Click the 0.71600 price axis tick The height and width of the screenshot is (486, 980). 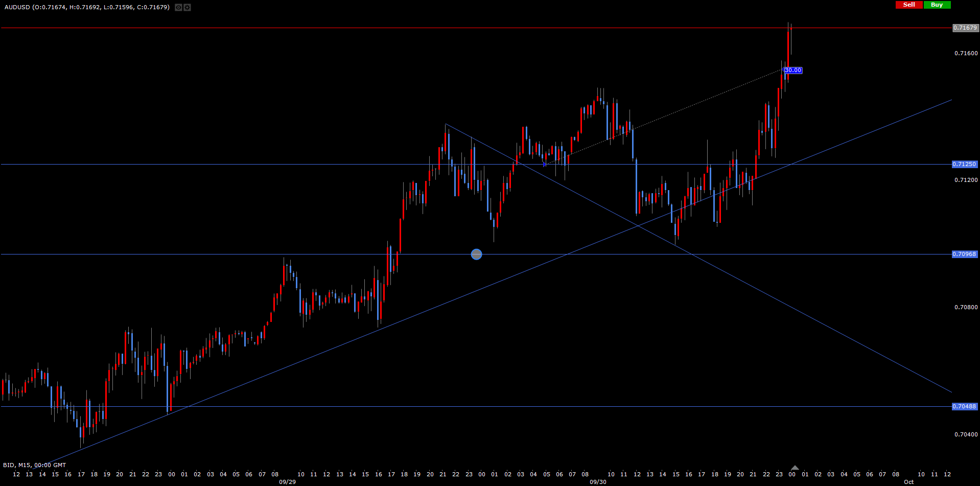[966, 53]
